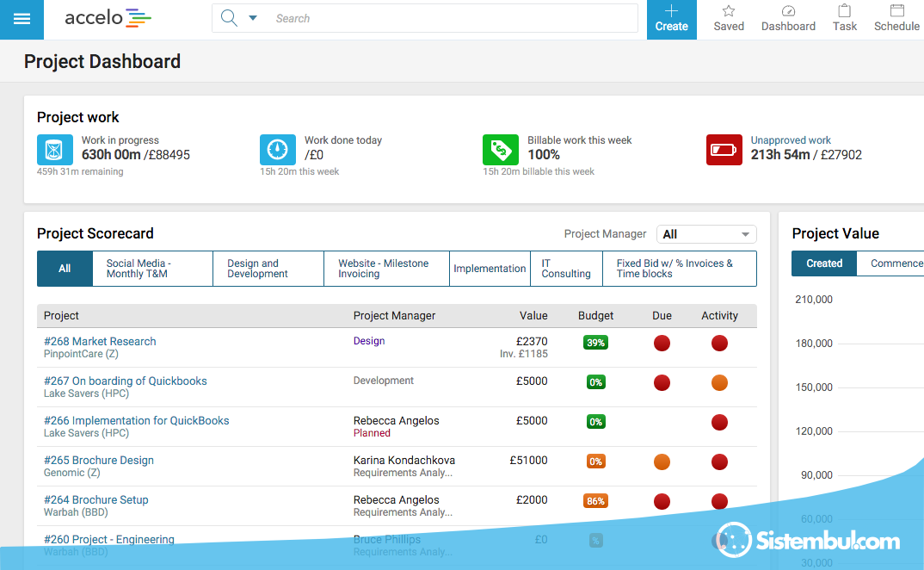Screen dimensions: 924x570
Task: Click the Unapproved work battery icon
Action: tap(724, 150)
